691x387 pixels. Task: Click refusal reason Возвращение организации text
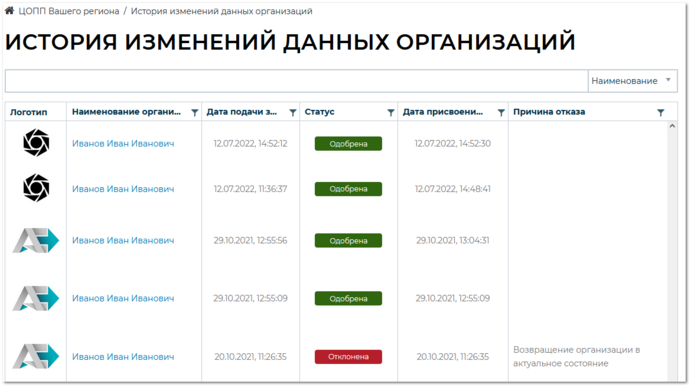tap(576, 357)
